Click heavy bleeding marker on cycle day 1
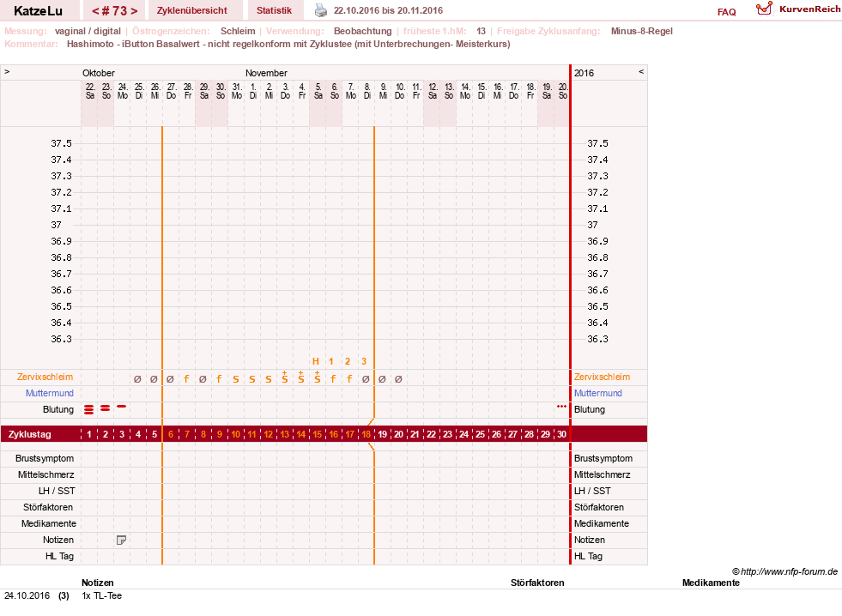 [89, 410]
